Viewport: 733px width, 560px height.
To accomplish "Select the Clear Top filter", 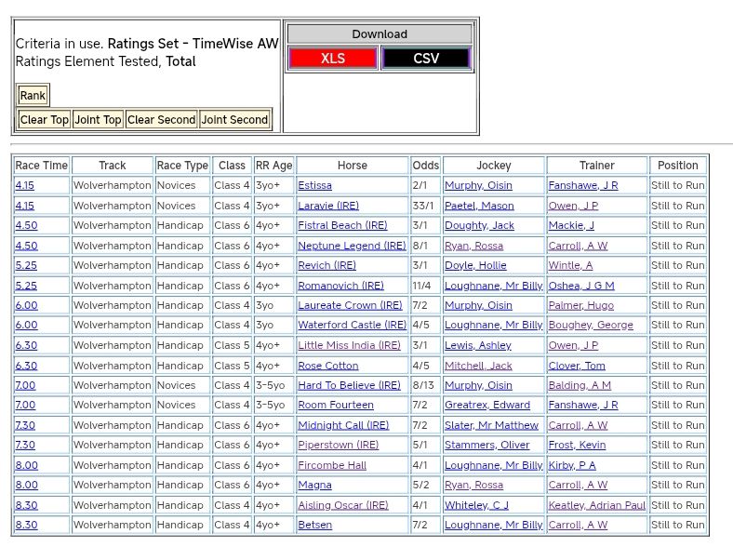I will click(x=45, y=120).
